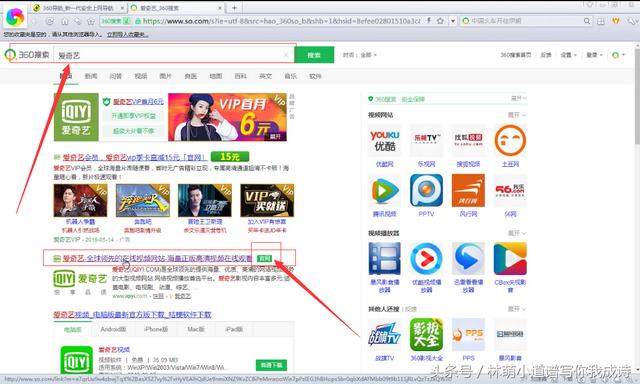This screenshot has height=384, width=640.
Task: Open the 腾讯视频 icon
Action: point(384,191)
